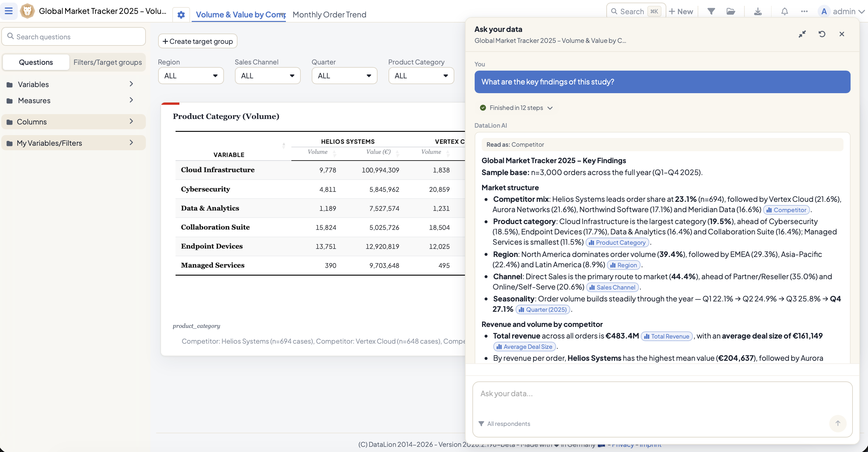Click the filter funnel icon in toolbar

711,11
